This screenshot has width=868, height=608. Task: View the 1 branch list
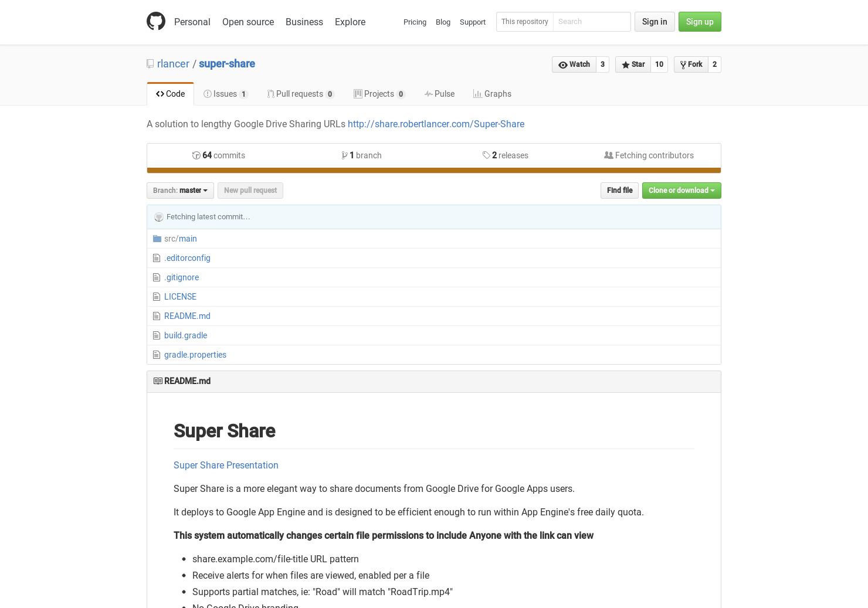click(x=361, y=155)
